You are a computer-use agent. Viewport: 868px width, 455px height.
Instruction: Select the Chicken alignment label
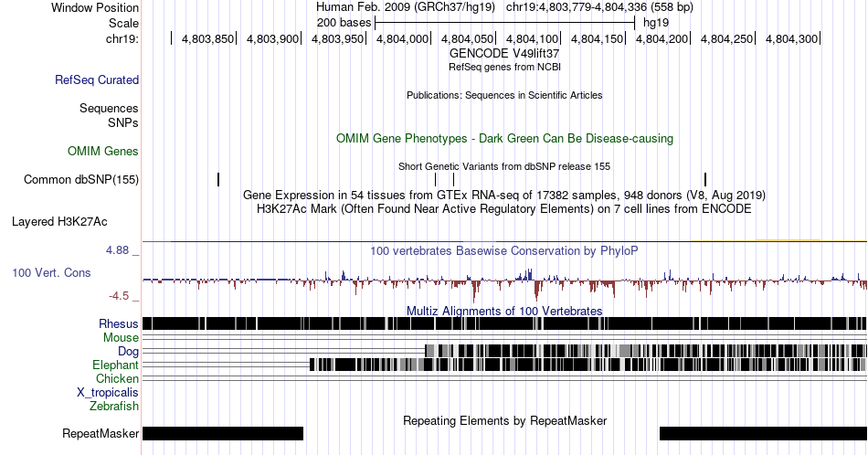[x=117, y=378]
